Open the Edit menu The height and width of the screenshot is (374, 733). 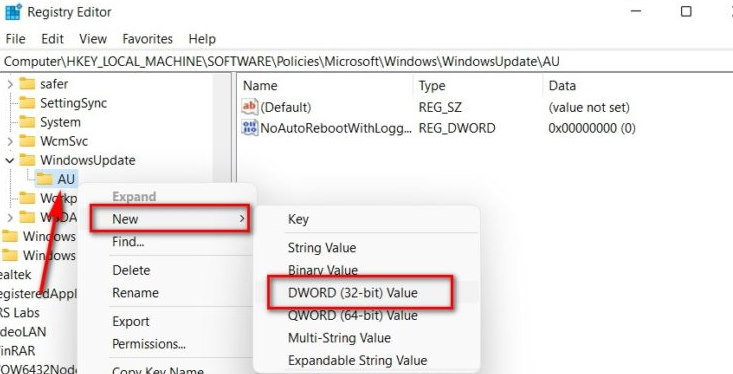click(x=52, y=39)
